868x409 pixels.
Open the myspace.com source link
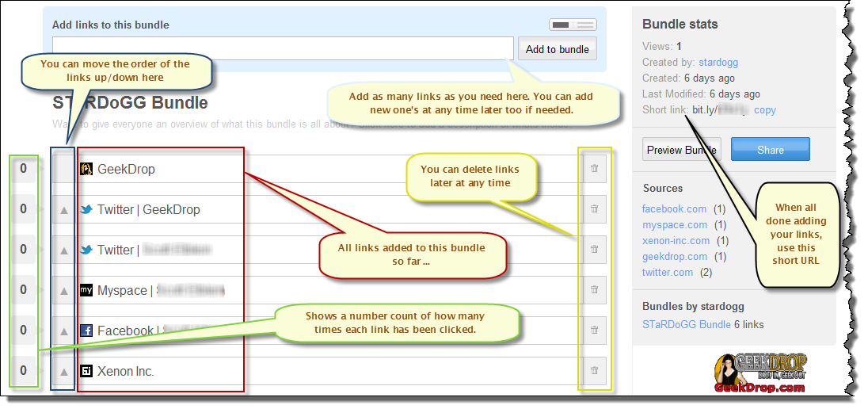[x=675, y=225]
